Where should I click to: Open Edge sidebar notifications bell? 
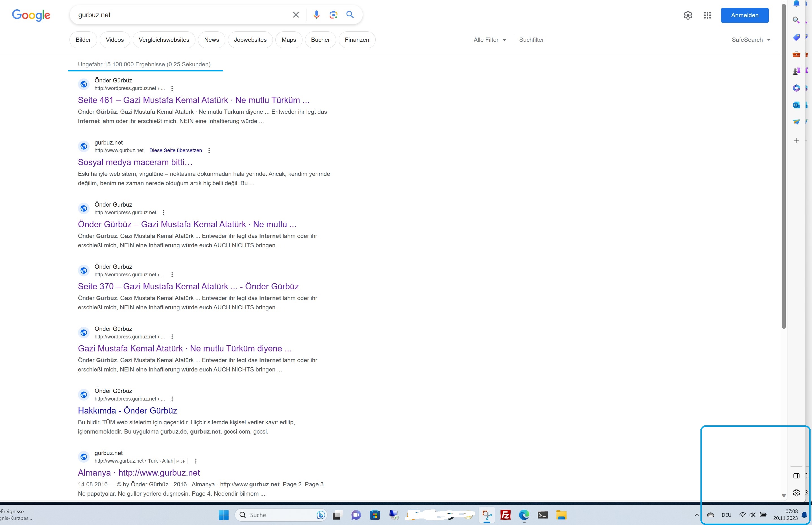[796, 3]
